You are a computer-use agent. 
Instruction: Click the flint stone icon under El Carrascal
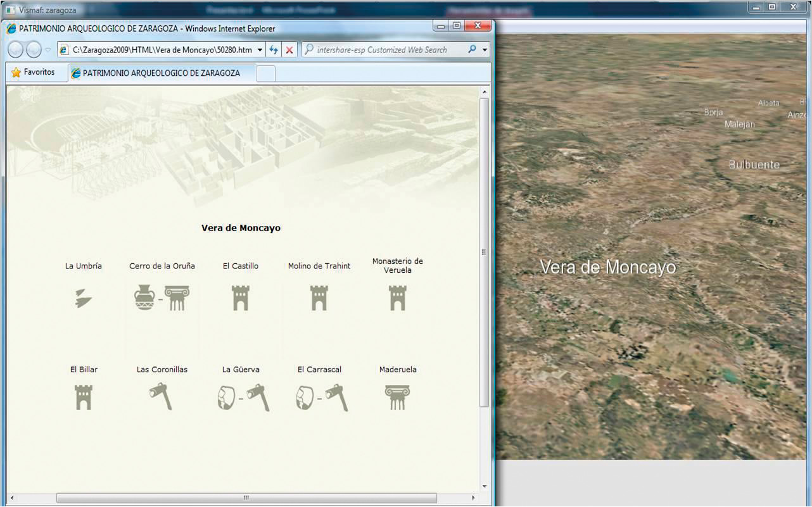coord(305,397)
